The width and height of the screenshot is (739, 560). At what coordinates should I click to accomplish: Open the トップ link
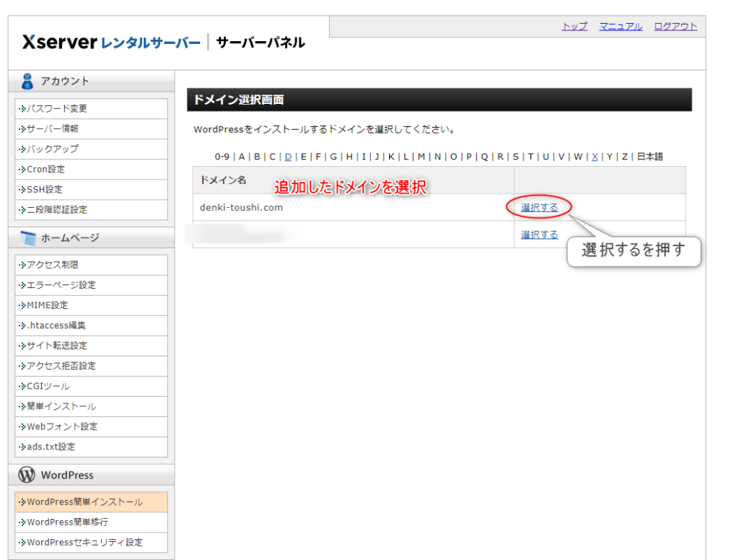574,27
